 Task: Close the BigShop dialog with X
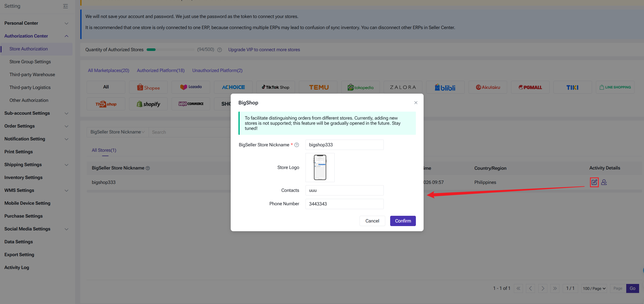pyautogui.click(x=416, y=103)
